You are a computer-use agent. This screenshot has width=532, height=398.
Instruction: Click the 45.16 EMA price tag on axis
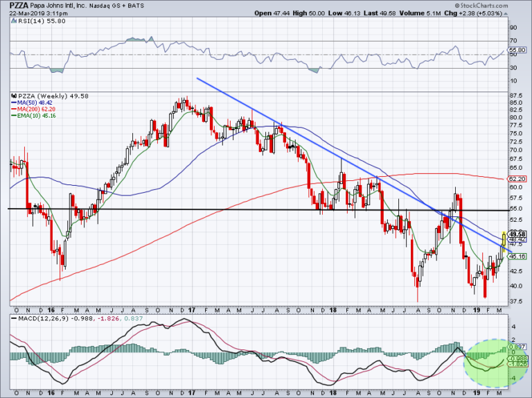click(x=517, y=257)
